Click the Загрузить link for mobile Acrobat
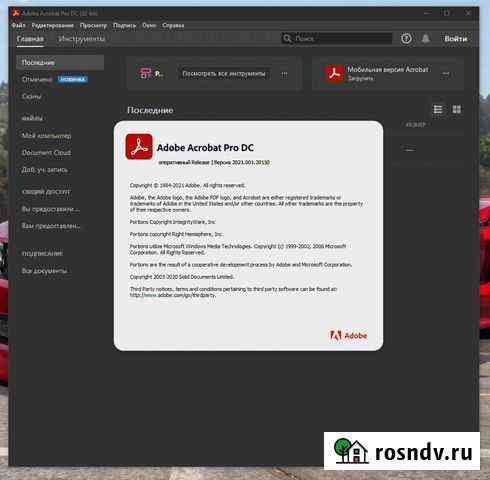This screenshot has height=480, width=490. [360, 78]
